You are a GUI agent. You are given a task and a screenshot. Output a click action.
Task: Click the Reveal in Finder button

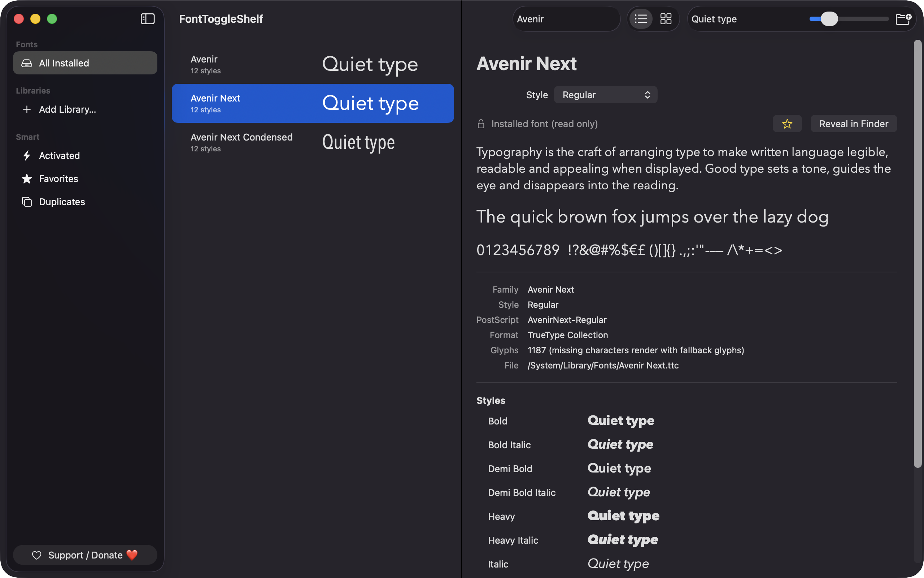tap(854, 124)
